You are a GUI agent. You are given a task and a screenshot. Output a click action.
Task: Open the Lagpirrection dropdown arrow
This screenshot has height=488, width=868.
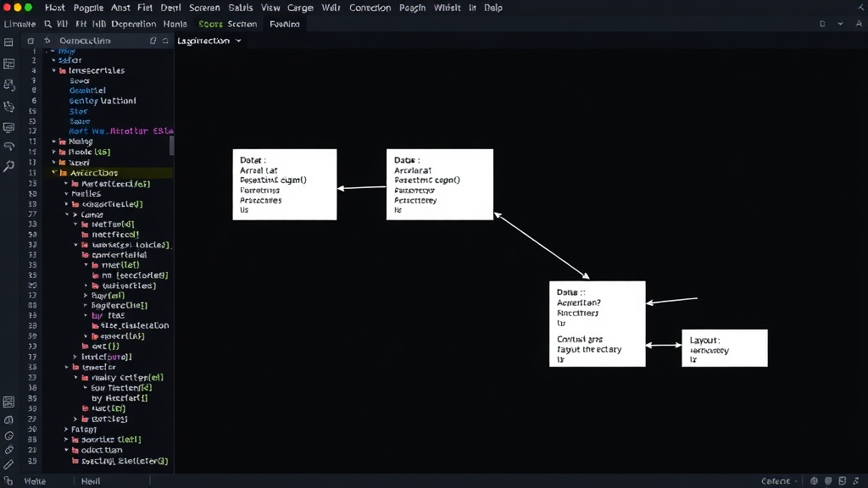click(238, 41)
